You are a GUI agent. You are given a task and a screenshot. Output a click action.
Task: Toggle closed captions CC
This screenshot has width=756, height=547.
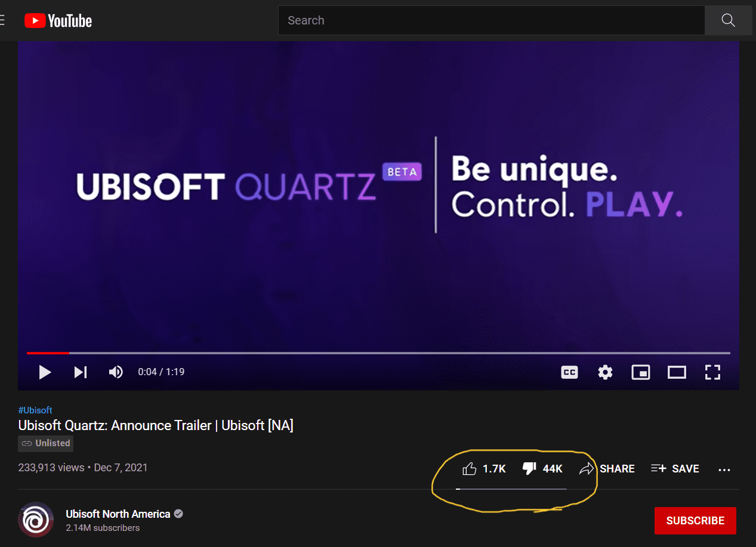(570, 372)
